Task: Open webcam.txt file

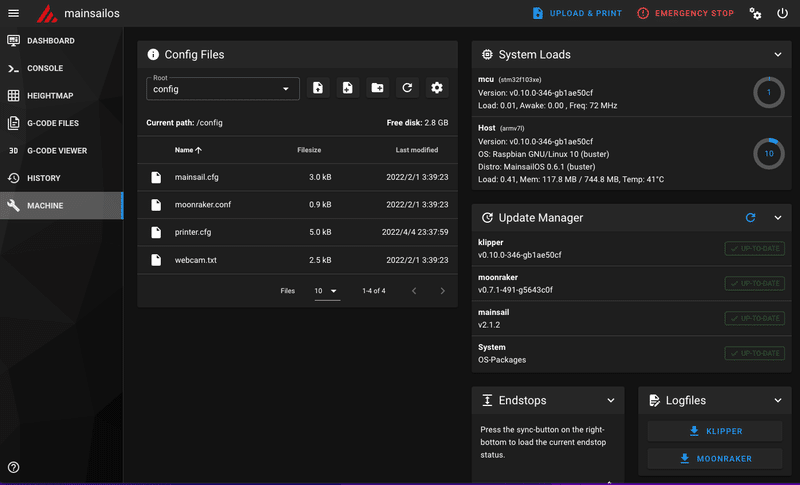Action: coord(297,260)
